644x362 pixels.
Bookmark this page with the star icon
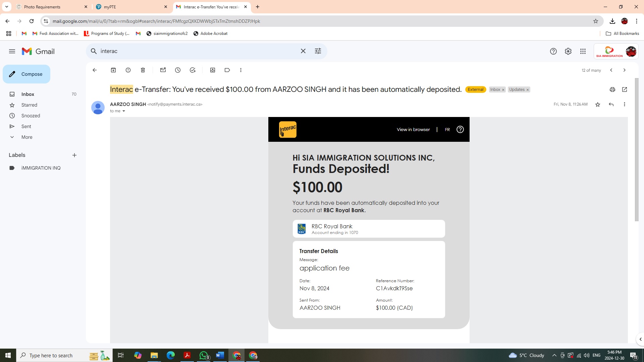point(596,21)
